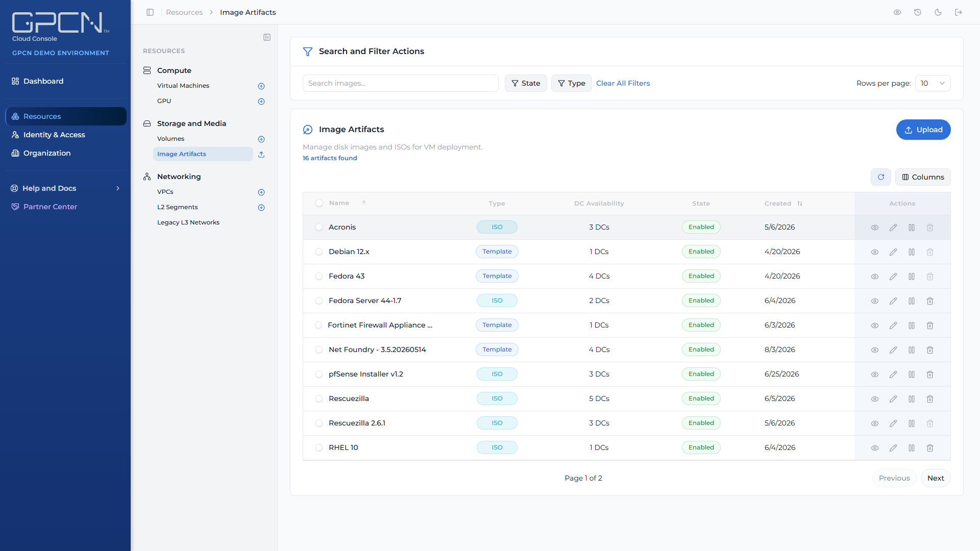Open DC availability columns icon for Debian 12.x

click(x=912, y=252)
